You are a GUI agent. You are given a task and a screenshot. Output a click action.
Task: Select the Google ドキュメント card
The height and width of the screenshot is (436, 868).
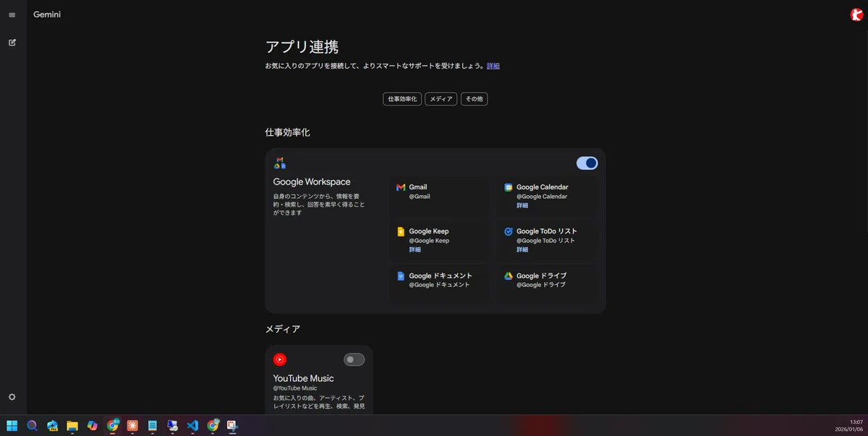440,285
